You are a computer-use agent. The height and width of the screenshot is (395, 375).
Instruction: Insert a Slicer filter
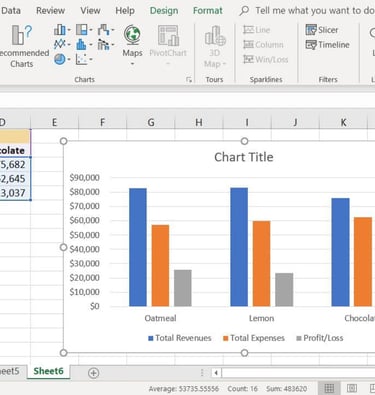pyautogui.click(x=322, y=30)
